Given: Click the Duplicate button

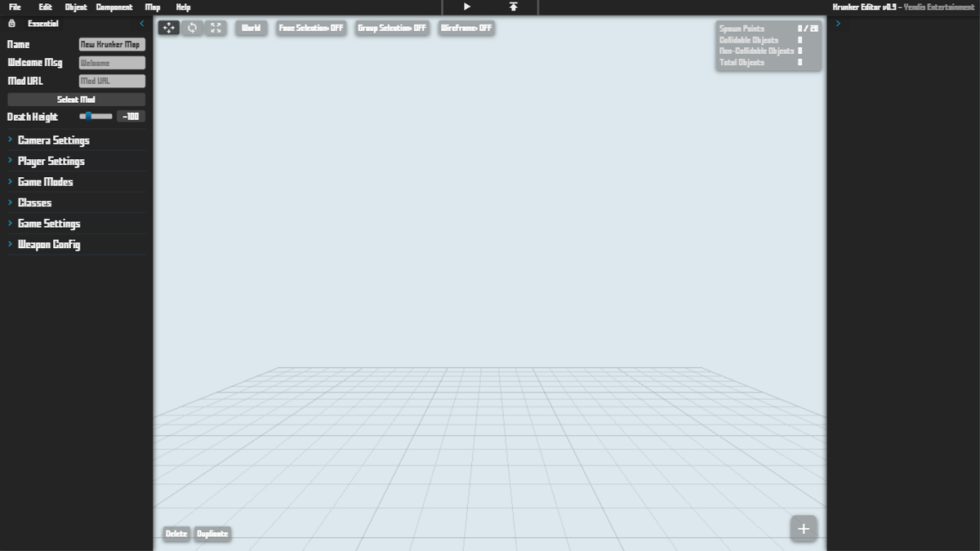Looking at the screenshot, I should pyautogui.click(x=212, y=533).
